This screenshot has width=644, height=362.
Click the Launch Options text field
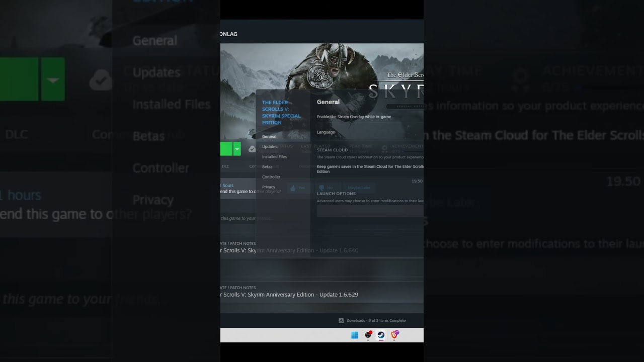(370, 211)
